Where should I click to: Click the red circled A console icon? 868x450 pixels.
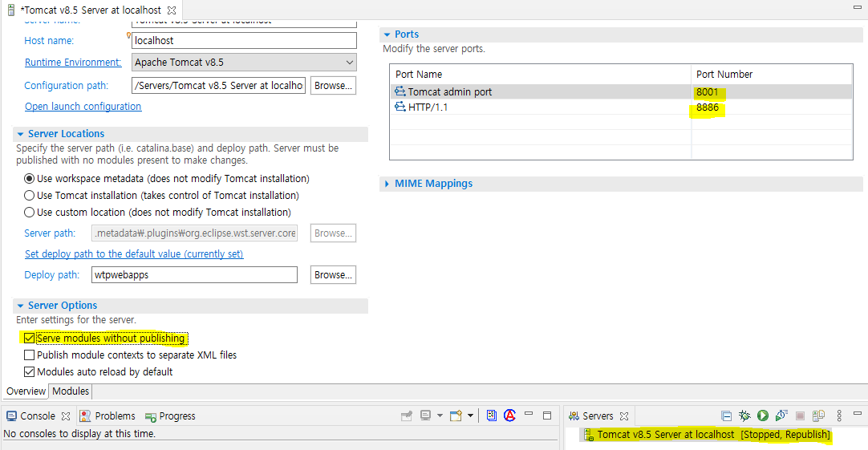click(510, 416)
